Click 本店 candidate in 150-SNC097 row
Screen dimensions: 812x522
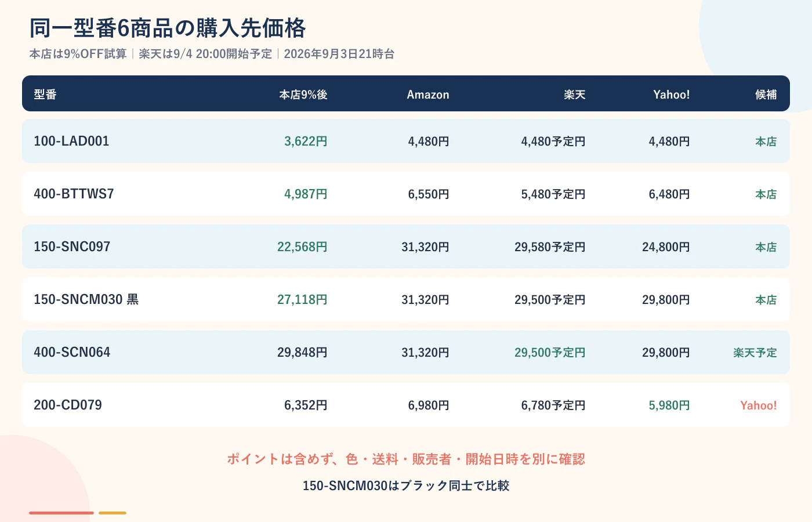click(x=766, y=247)
